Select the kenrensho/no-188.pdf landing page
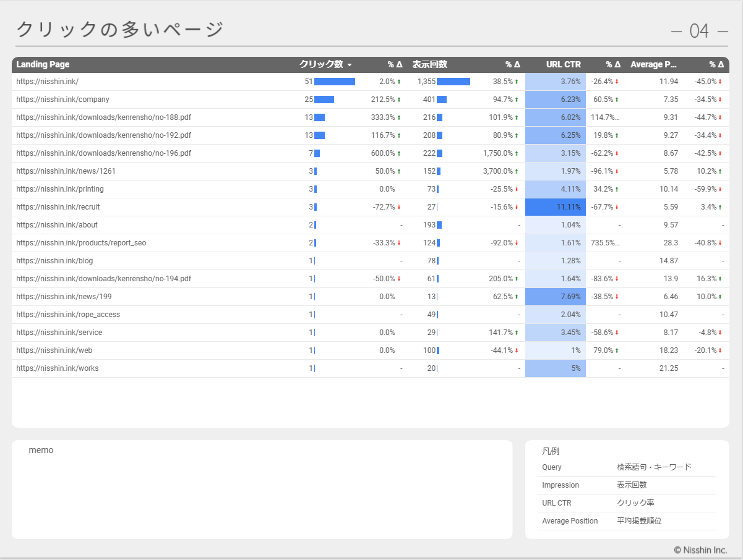 tap(104, 117)
